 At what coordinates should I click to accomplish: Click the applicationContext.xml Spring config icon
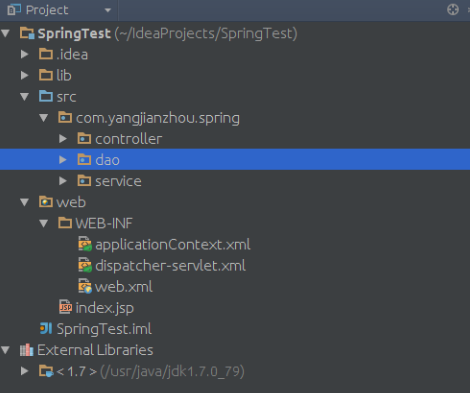click(85, 244)
